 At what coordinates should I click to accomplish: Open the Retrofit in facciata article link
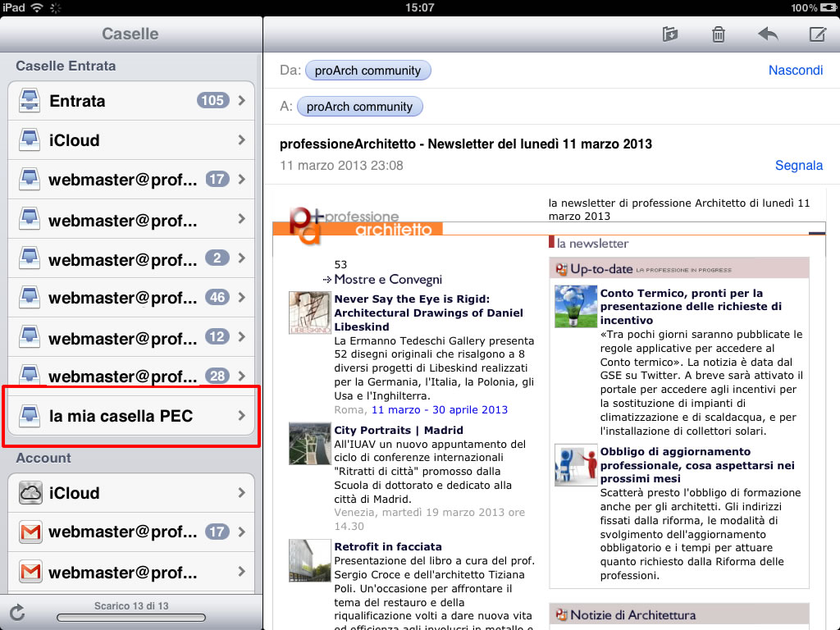point(388,546)
